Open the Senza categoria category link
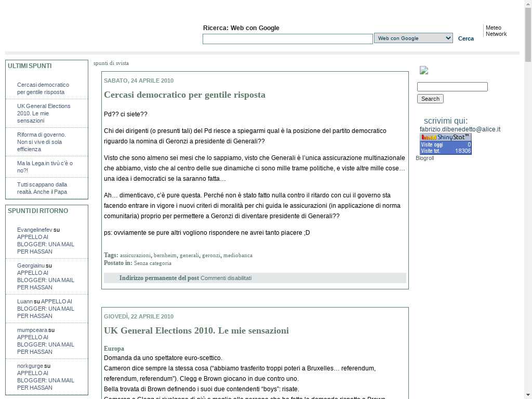 [x=152, y=263]
